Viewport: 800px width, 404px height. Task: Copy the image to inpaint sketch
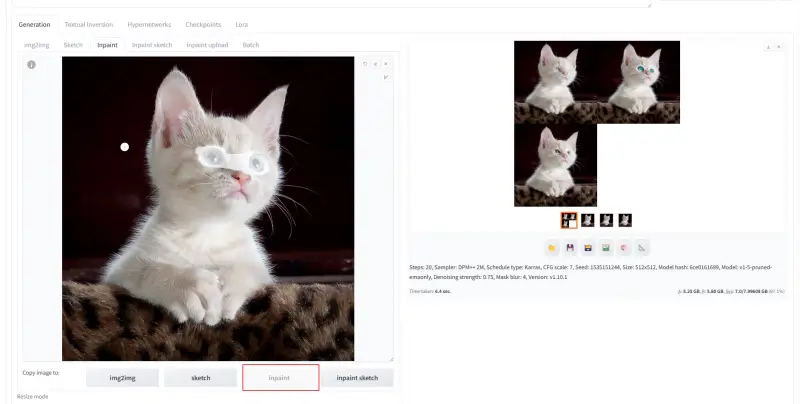click(x=357, y=378)
